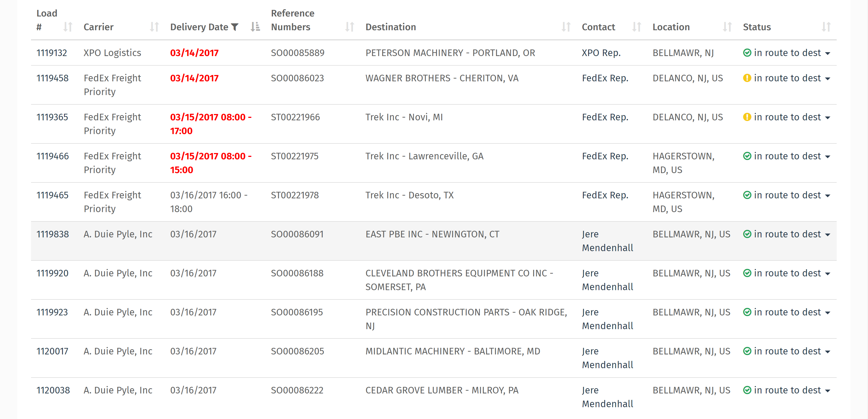The image size is (868, 419).
Task: Click yellow warning icon for load 1119458
Action: (x=747, y=78)
